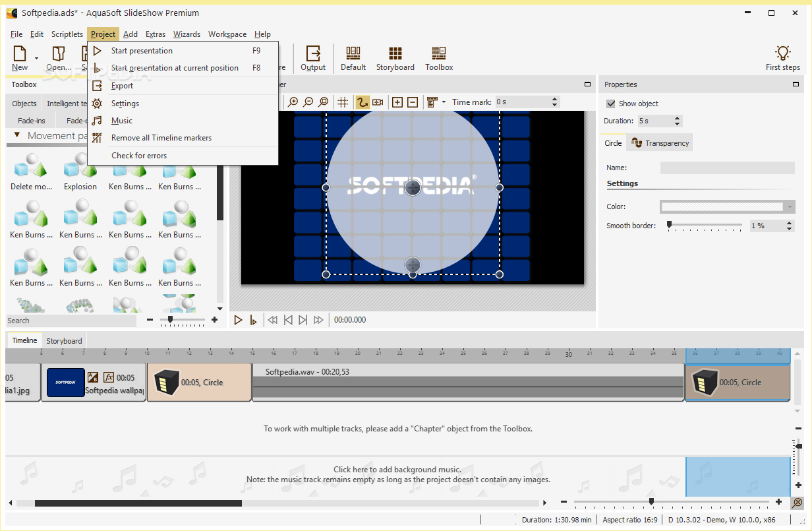Click the A/B transition icon on Softpedia wallpaper

coord(93,377)
